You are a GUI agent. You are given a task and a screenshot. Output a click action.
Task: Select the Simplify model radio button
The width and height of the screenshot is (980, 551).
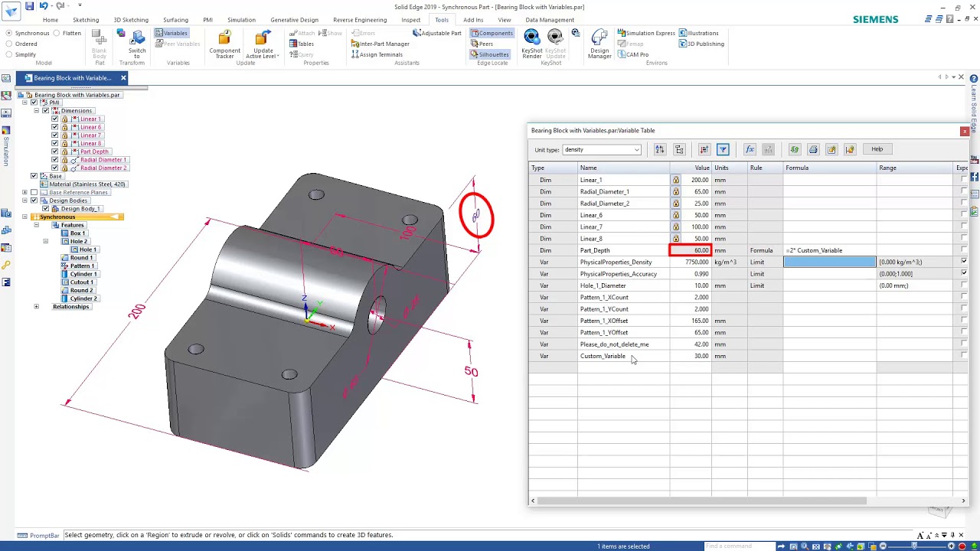point(9,54)
